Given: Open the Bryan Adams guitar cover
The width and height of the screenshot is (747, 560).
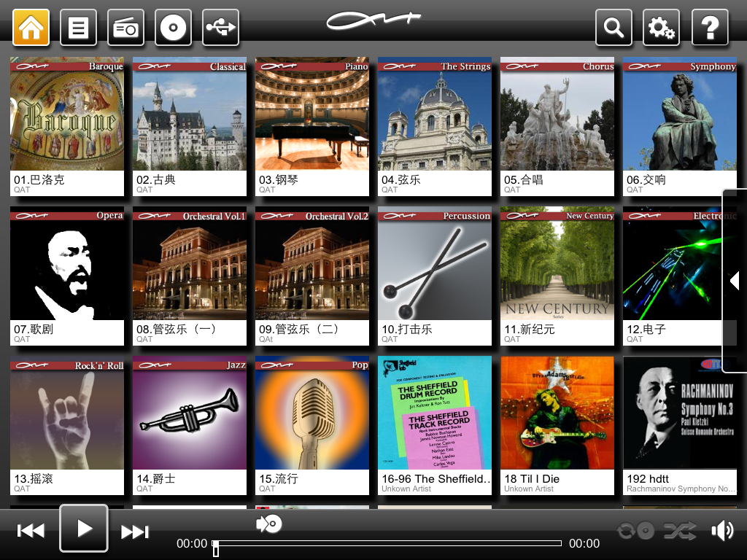Looking at the screenshot, I should click(557, 413).
